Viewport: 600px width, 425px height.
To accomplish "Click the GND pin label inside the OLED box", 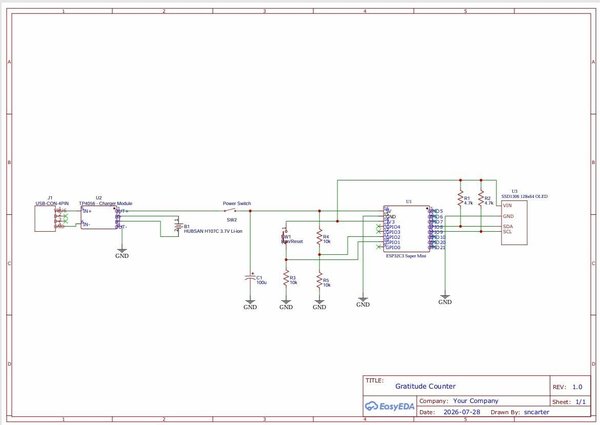I will pyautogui.click(x=508, y=216).
